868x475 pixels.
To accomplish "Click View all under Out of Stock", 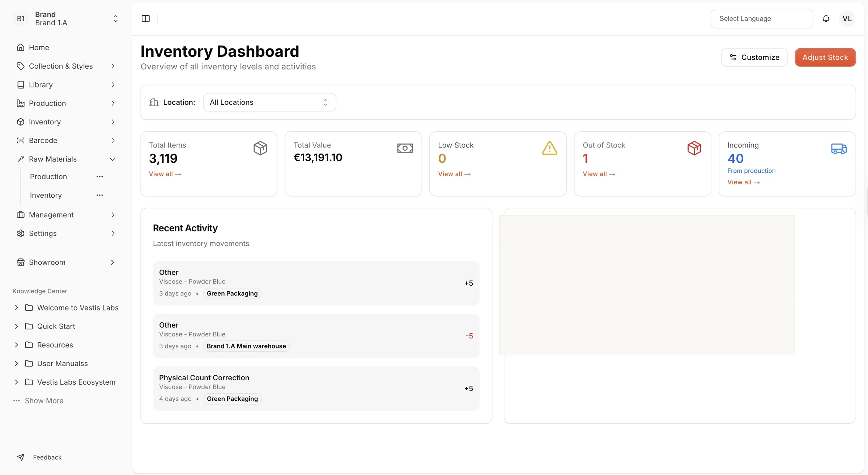I will (599, 174).
